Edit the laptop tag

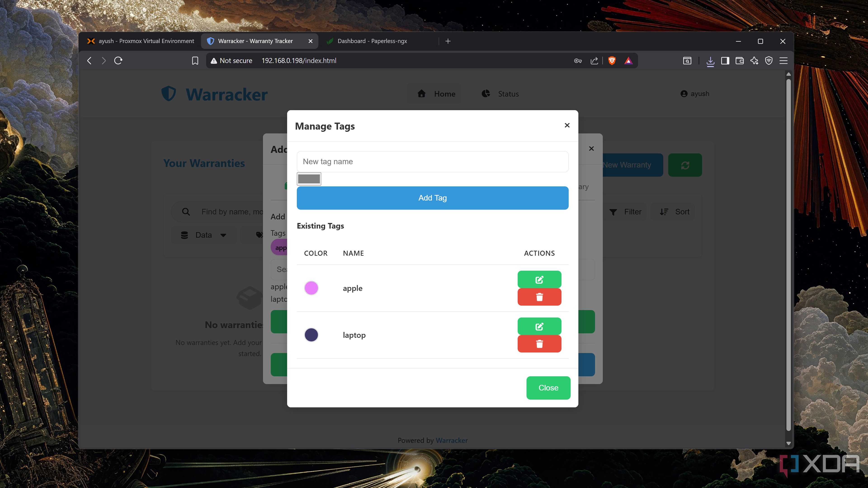[539, 326]
